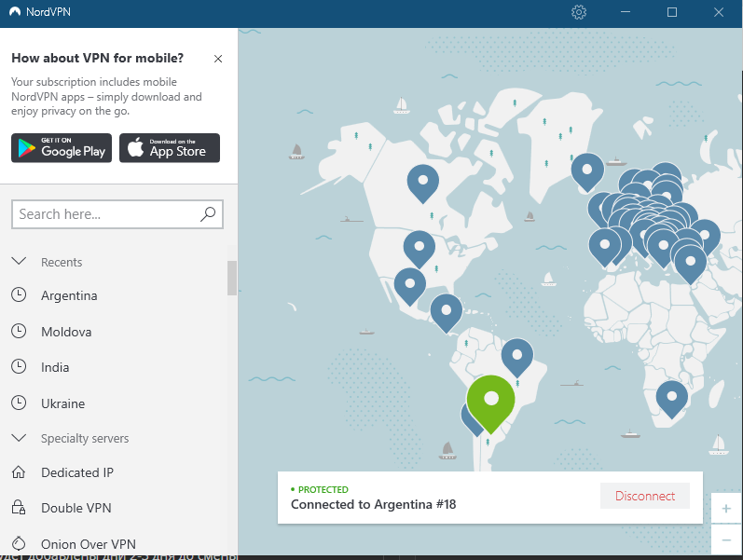This screenshot has width=743, height=560.
Task: Click the clock icon beside Moldova
Action: pos(19,331)
